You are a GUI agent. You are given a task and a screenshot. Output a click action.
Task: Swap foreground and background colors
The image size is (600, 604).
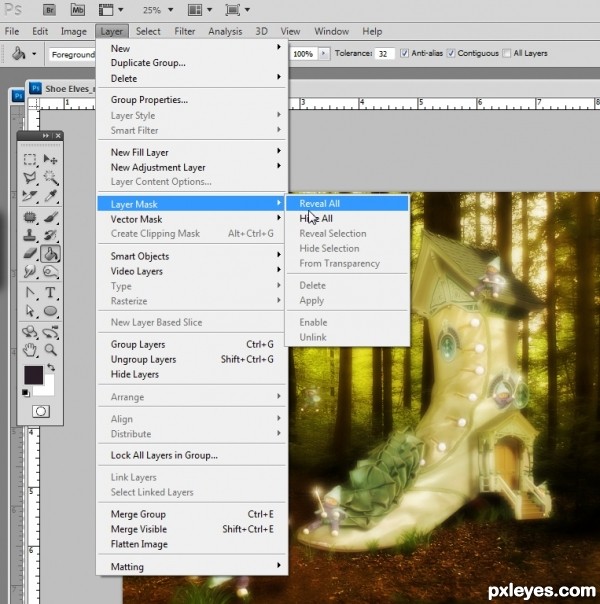click(51, 367)
